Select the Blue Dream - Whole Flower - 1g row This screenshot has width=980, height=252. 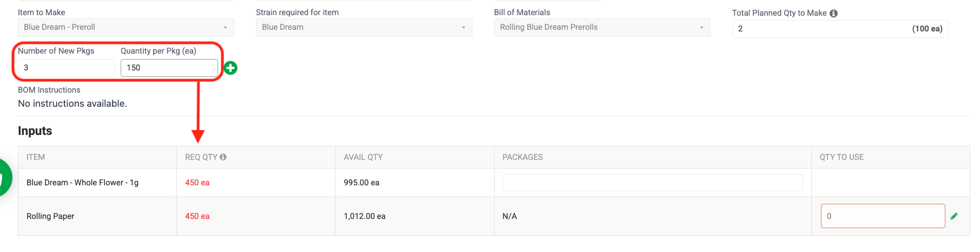tap(494, 183)
